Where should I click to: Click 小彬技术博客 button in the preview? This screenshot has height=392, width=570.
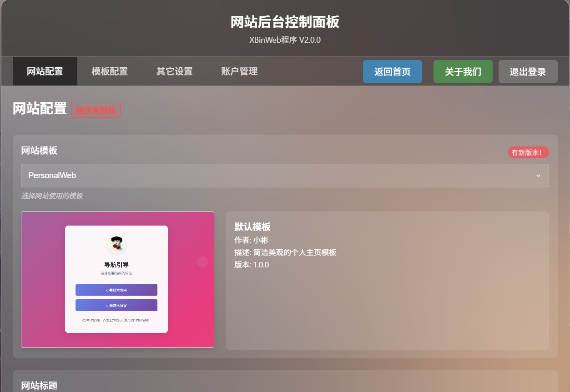coord(116,305)
